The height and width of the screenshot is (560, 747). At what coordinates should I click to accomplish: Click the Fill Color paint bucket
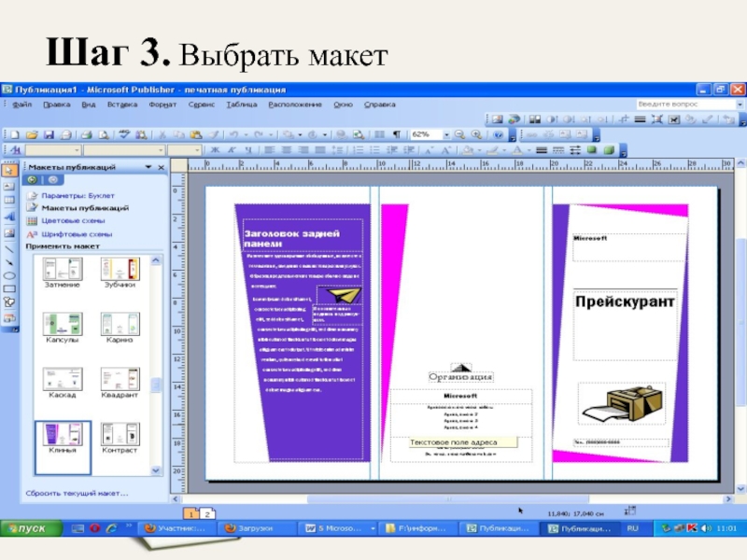(x=469, y=150)
